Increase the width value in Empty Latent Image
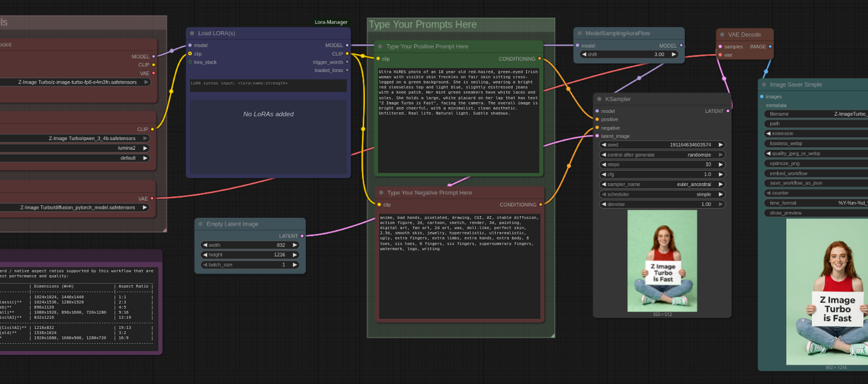Screen dimensions: 868x384 pos(294,245)
